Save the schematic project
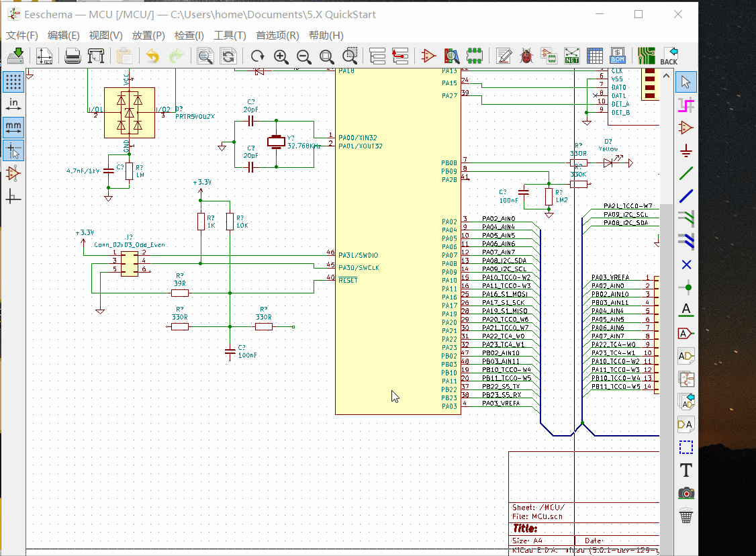 (x=16, y=56)
